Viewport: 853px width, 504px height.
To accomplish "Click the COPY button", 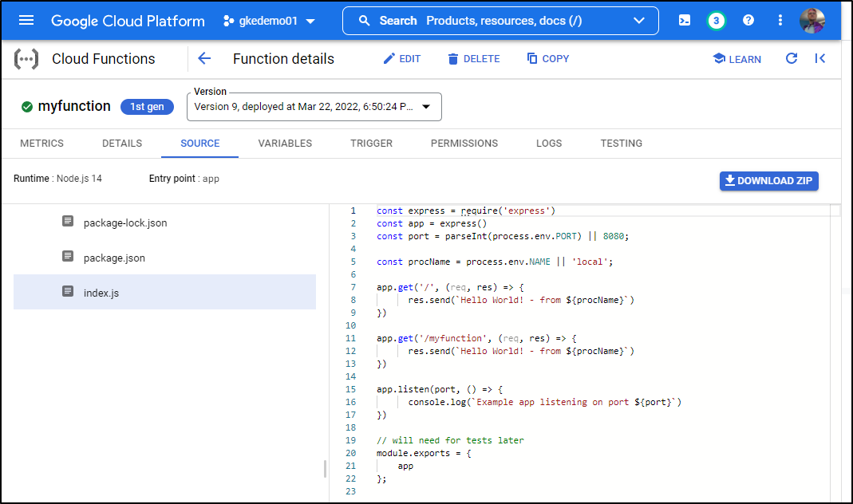I will click(x=548, y=58).
